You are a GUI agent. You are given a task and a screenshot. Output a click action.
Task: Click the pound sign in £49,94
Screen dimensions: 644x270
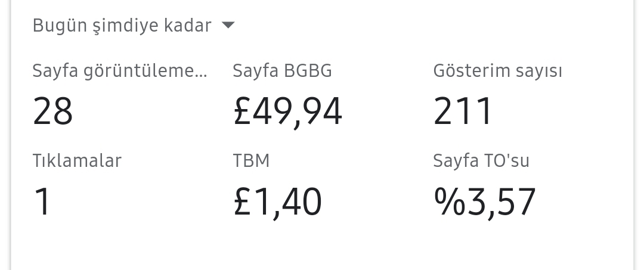242,111
